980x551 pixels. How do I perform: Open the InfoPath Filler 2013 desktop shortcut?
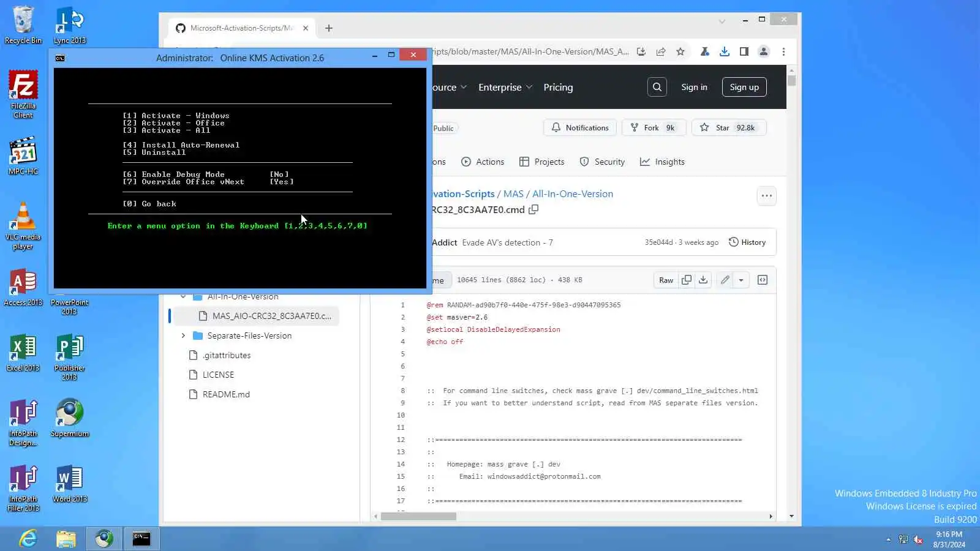pos(23,488)
